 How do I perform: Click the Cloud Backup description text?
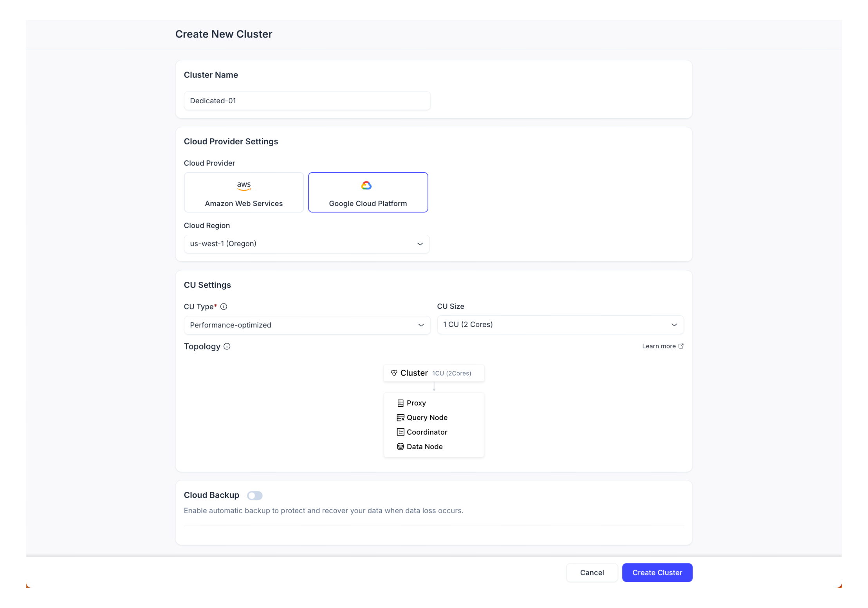point(323,511)
